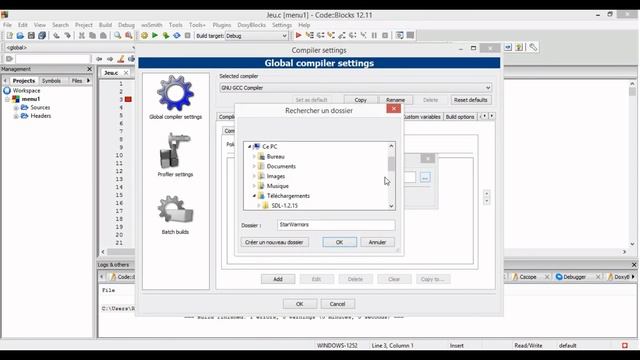
Task: Click the Find magnifier icon
Action: [118, 36]
